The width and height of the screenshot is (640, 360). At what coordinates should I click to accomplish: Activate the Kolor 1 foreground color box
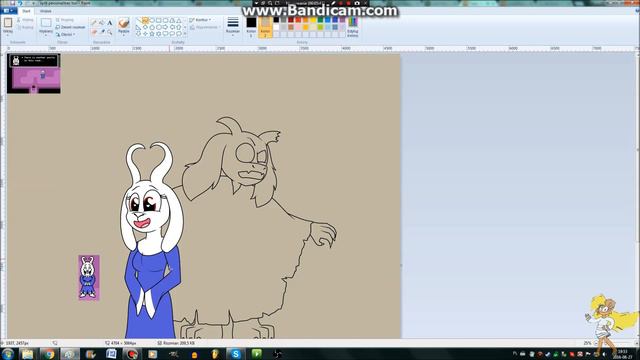coord(251,27)
